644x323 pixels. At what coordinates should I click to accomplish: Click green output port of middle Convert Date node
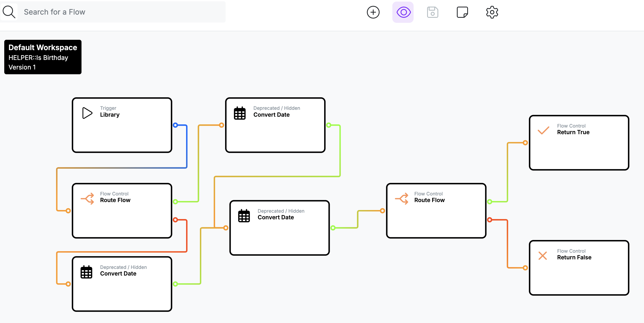point(333,228)
